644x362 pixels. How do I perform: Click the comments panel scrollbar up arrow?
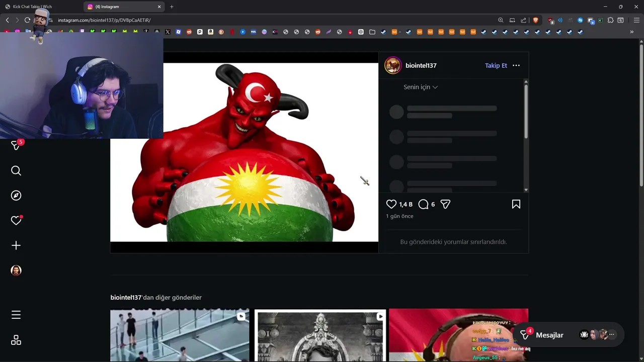coord(526,81)
